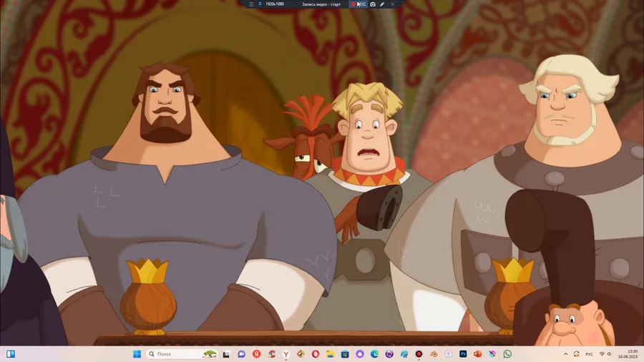Open the red Yandex 'Я' app
The height and width of the screenshot is (362, 644).
(x=256, y=354)
